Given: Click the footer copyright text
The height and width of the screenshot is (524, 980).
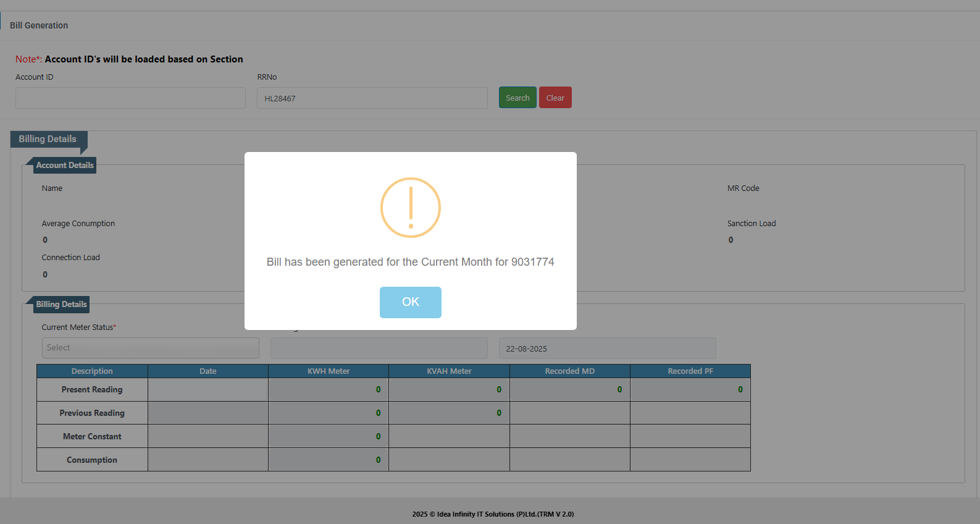Looking at the screenshot, I should (493, 514).
